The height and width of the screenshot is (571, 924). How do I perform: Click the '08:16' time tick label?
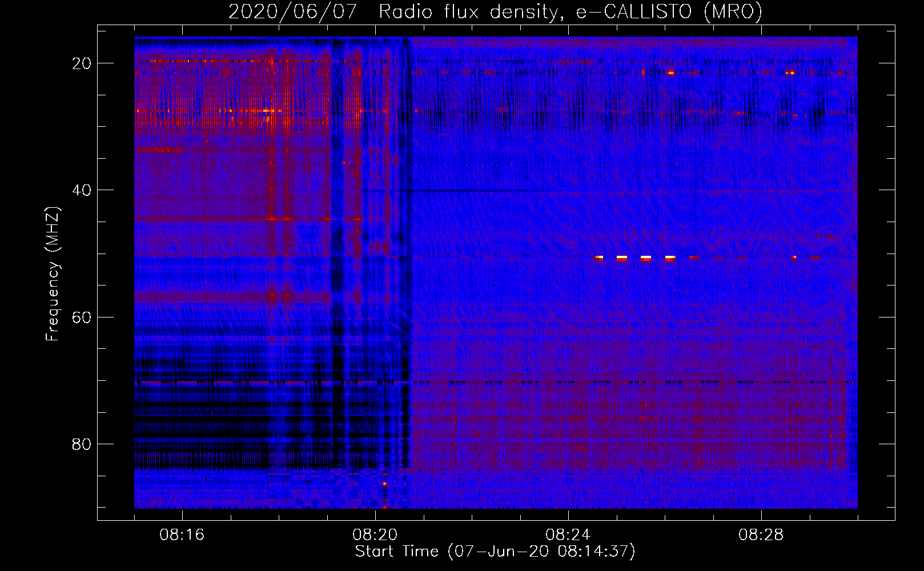point(182,535)
